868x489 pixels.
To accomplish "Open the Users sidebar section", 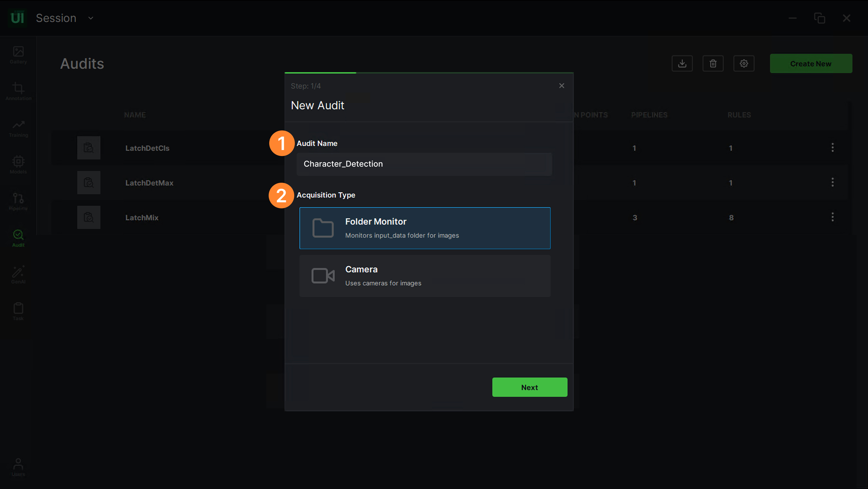I will (18, 467).
